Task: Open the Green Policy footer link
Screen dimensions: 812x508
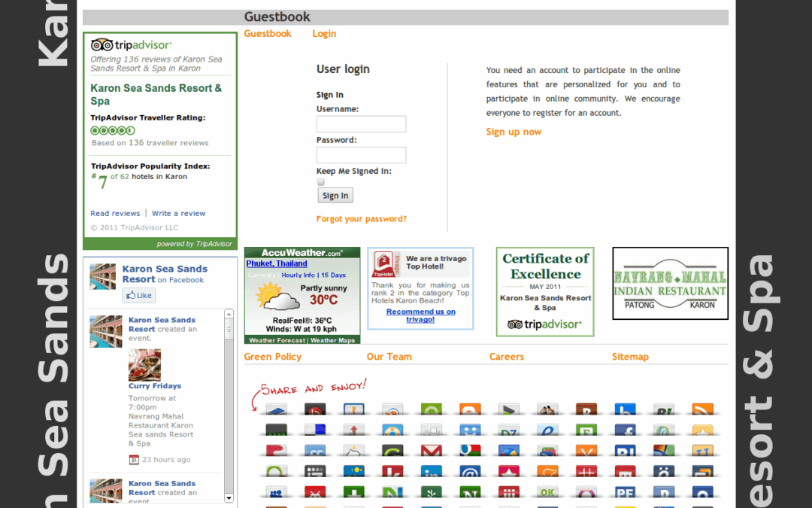Action: click(272, 357)
